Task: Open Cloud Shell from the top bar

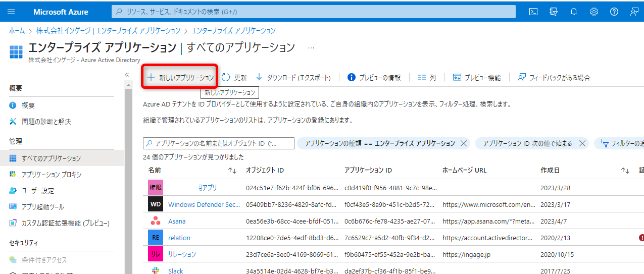Action: pyautogui.click(x=533, y=12)
